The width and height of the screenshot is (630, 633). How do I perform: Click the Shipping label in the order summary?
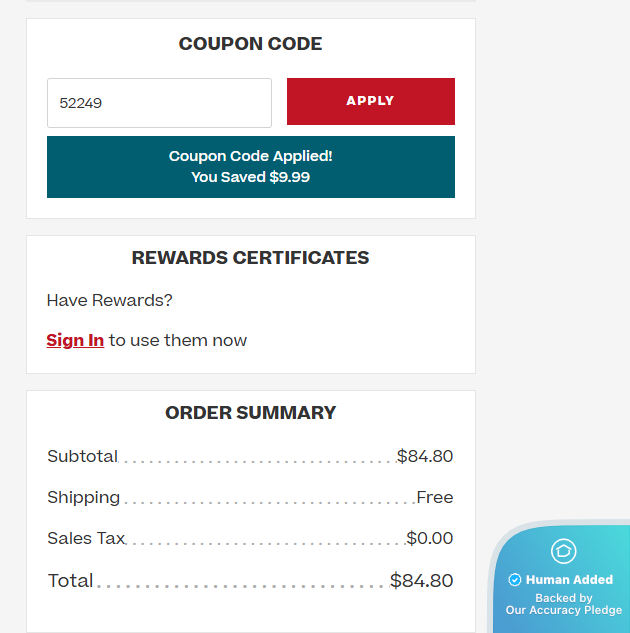84,497
